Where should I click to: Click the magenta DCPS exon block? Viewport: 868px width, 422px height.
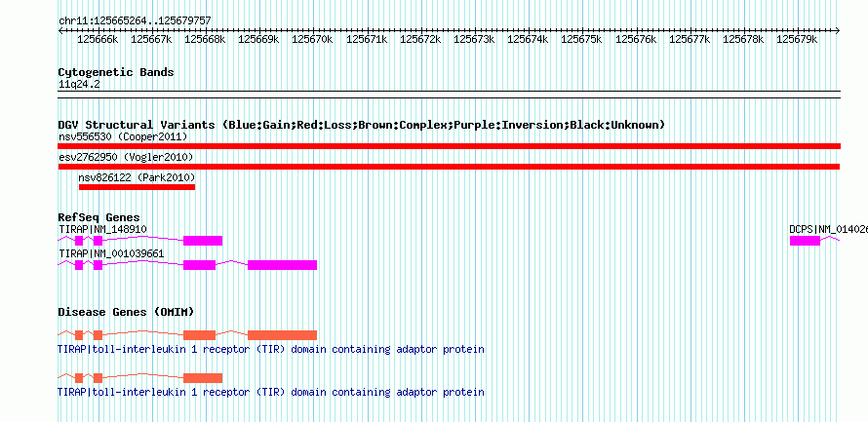[805, 241]
